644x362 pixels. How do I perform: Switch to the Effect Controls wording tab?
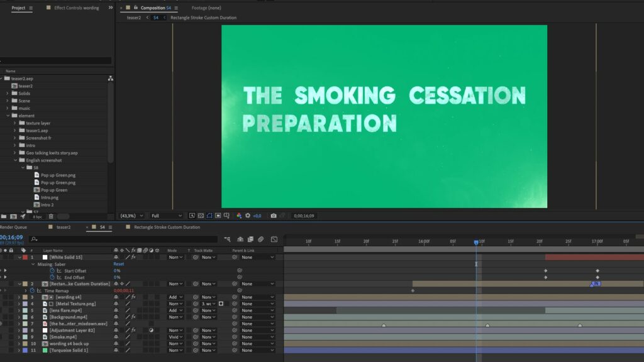pyautogui.click(x=75, y=8)
